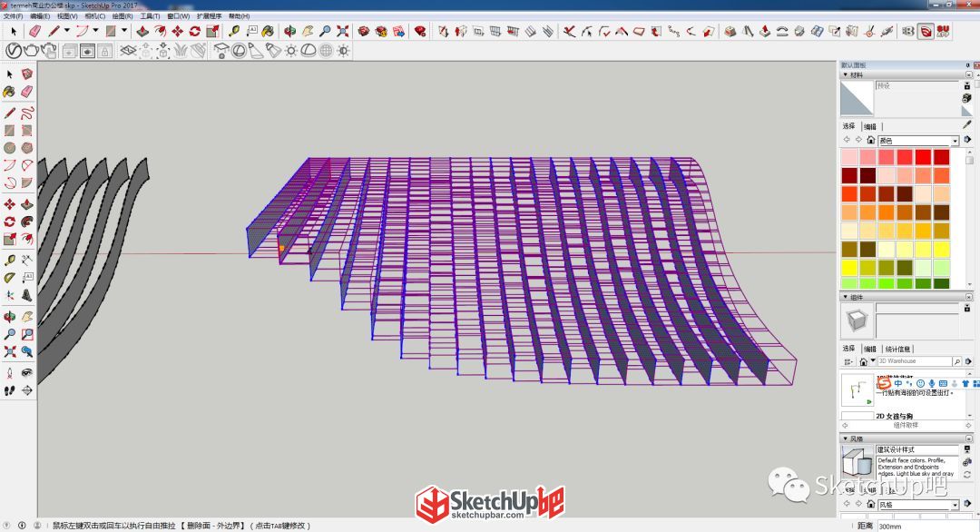Open the V-Ray asset editor icon
This screenshot has height=532, width=980.
click(x=14, y=51)
